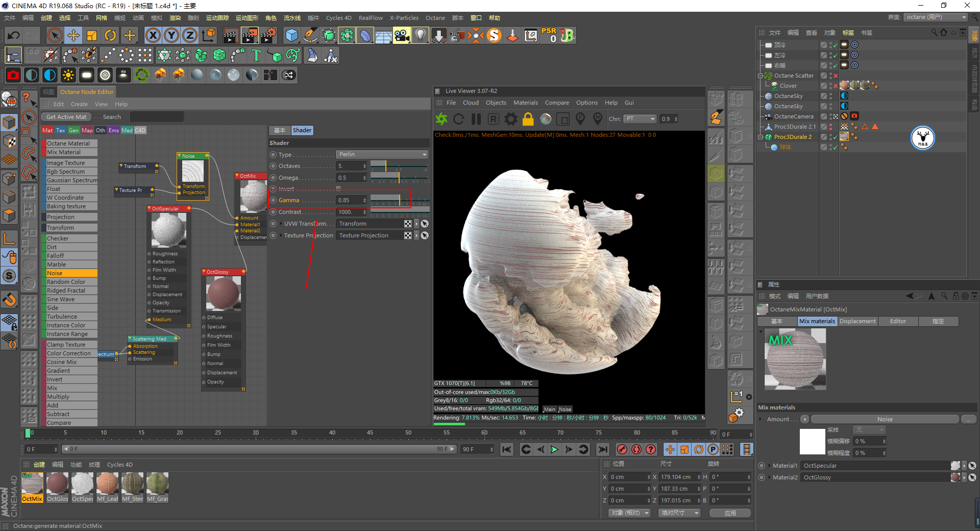Toggle the red X enable mark for Clover
The height and width of the screenshot is (531, 980).
(836, 86)
